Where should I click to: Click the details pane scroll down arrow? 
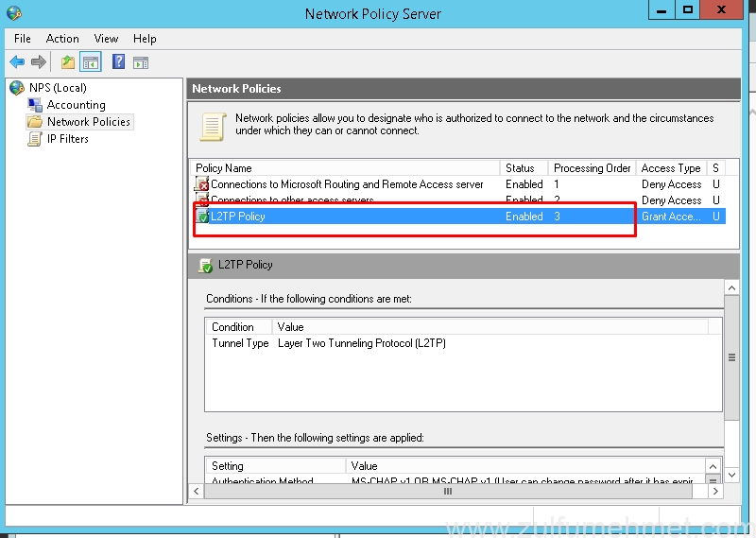[731, 475]
